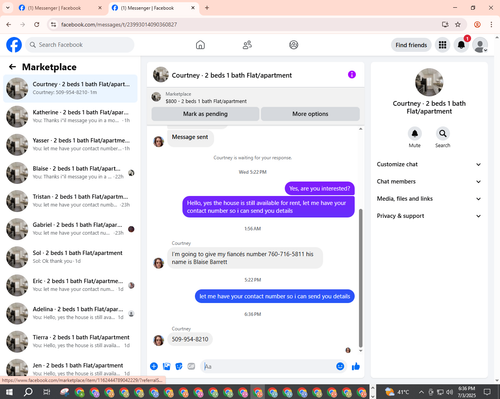This screenshot has height=399, width=500.
Task: Search within the conversation
Action: tap(443, 134)
